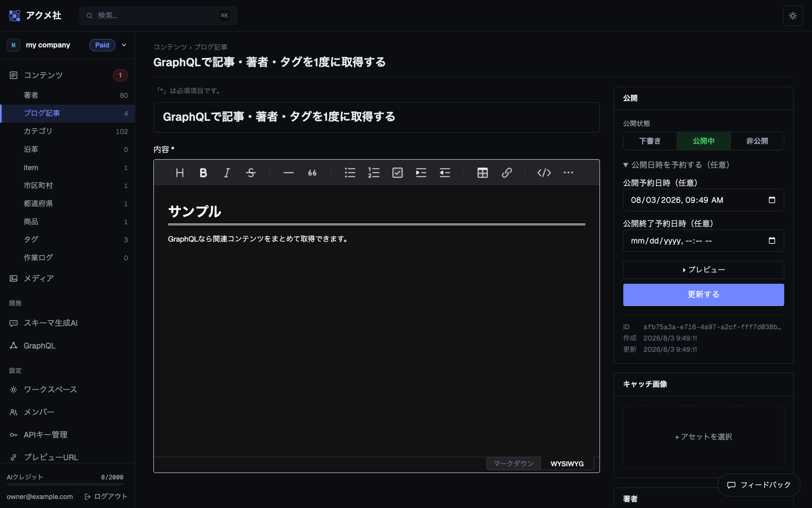812x508 pixels.
Task: Set publish status to 非公開
Action: click(x=757, y=141)
